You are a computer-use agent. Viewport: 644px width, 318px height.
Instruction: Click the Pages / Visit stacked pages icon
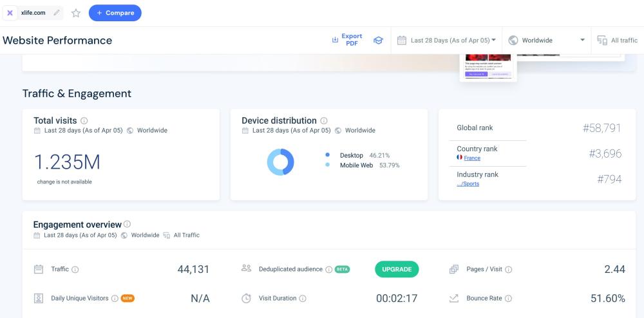[x=454, y=269]
